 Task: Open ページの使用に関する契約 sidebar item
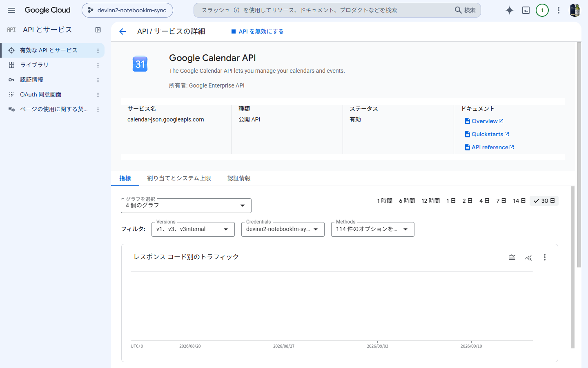click(53, 109)
